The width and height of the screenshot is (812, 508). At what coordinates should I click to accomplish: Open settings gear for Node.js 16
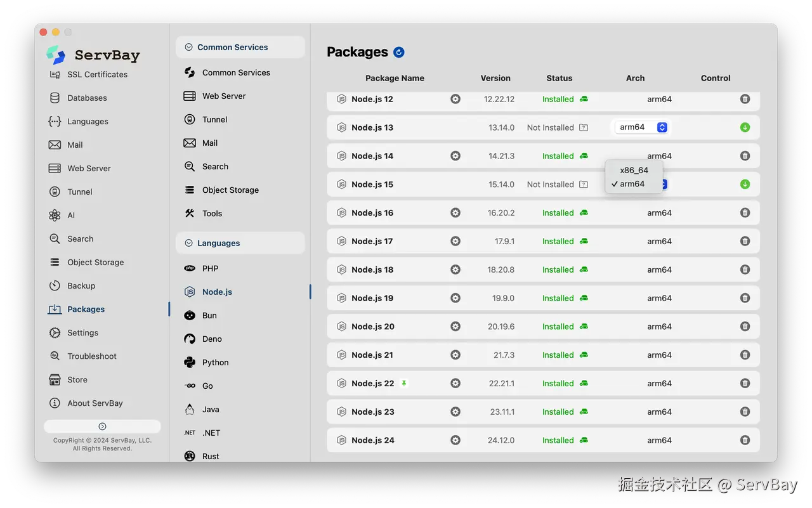click(455, 212)
